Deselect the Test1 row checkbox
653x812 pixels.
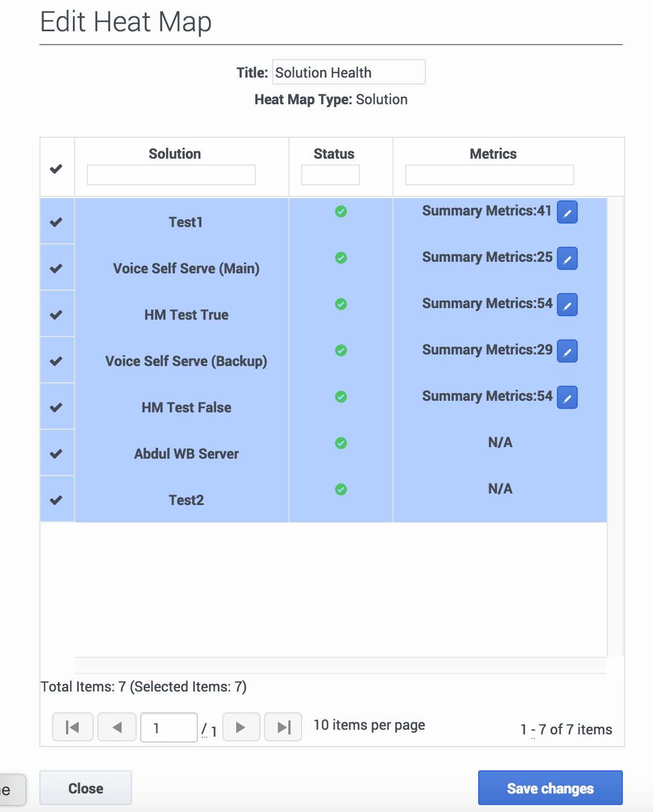click(x=56, y=222)
